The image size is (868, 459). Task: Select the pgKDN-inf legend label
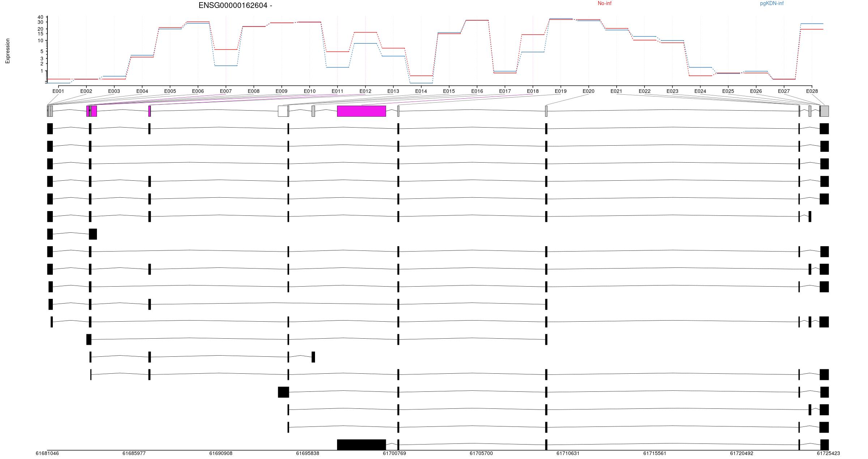772,3
